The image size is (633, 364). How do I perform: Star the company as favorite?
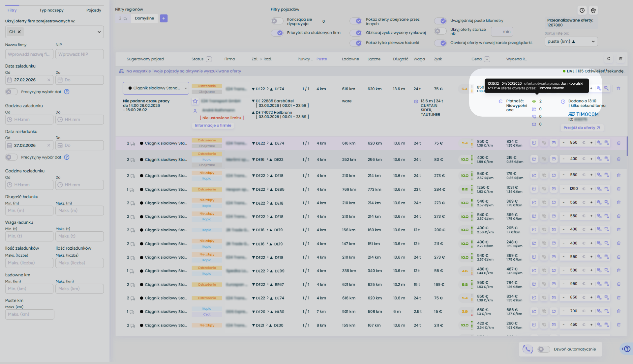click(195, 101)
